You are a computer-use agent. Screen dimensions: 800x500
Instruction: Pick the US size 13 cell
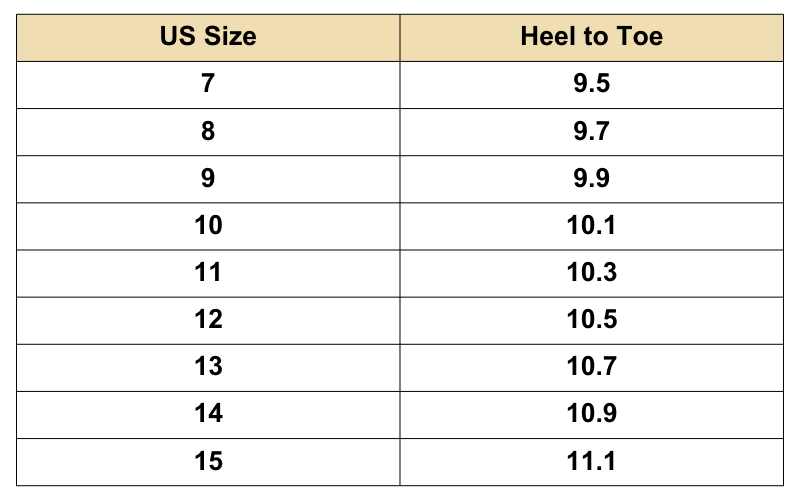208,366
